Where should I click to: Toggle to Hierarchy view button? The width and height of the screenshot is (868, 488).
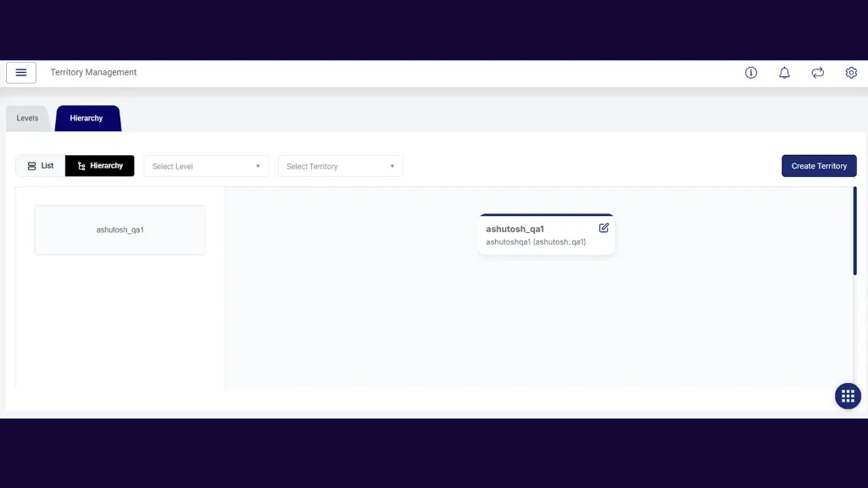click(100, 166)
